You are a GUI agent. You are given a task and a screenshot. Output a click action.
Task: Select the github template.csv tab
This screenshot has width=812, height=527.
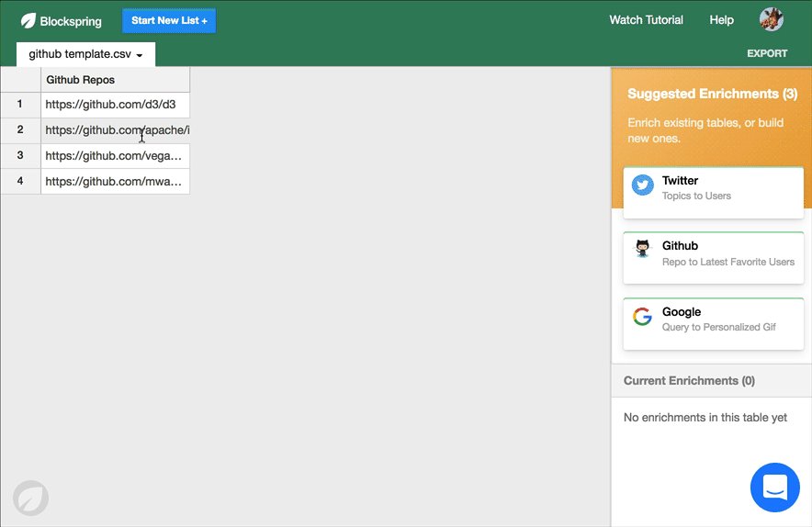click(x=85, y=54)
